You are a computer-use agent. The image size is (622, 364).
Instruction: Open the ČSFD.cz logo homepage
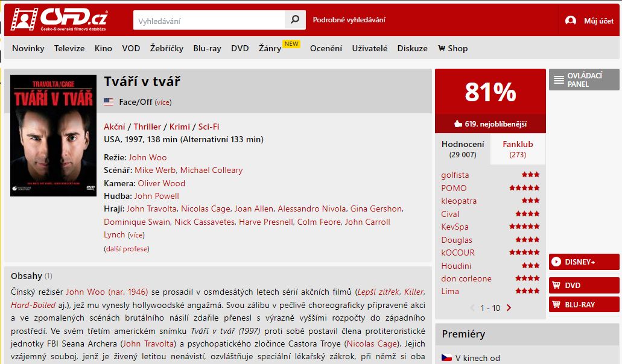pyautogui.click(x=59, y=19)
